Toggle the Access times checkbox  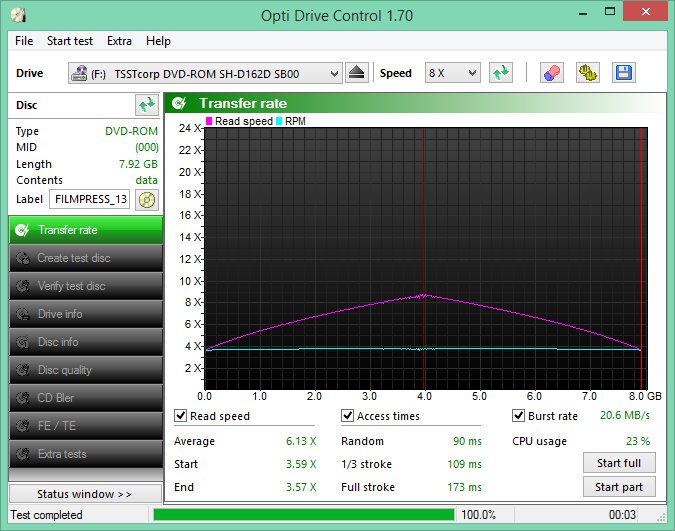click(x=348, y=416)
